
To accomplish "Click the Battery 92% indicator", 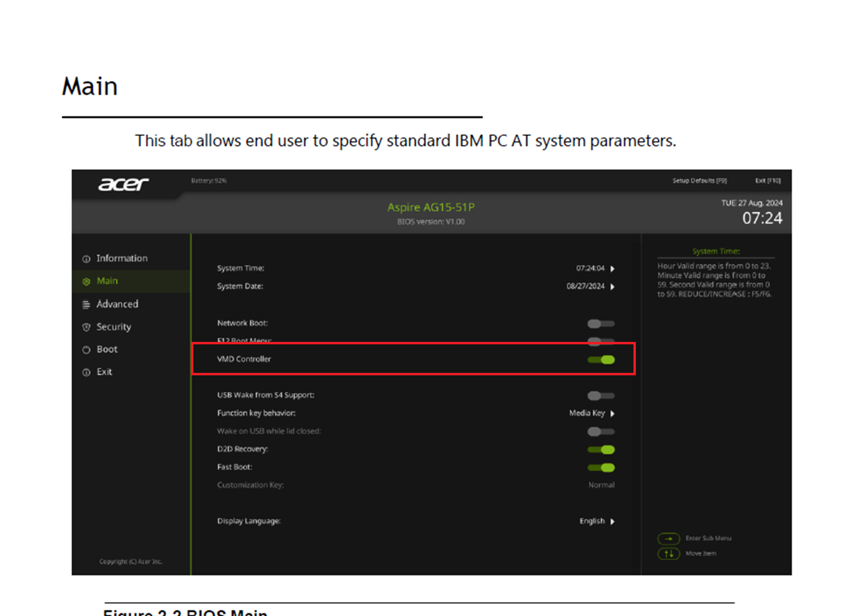I will pos(209,181).
